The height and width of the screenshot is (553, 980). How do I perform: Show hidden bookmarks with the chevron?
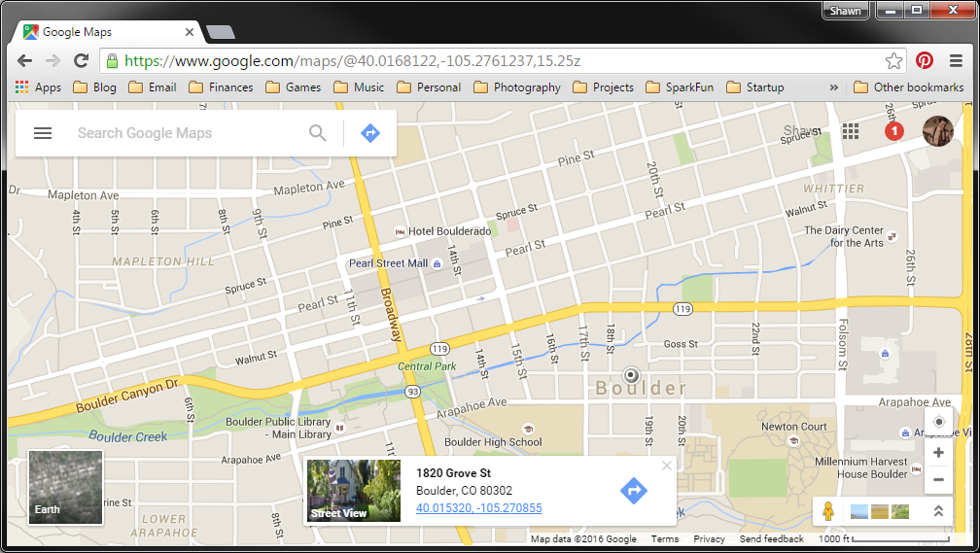click(x=834, y=87)
